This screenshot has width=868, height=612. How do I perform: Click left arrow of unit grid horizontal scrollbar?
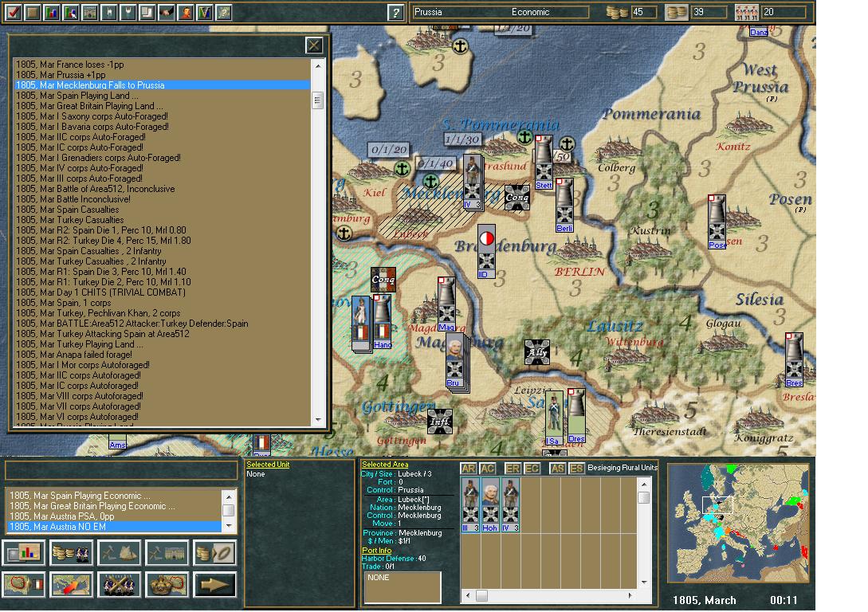[469, 595]
